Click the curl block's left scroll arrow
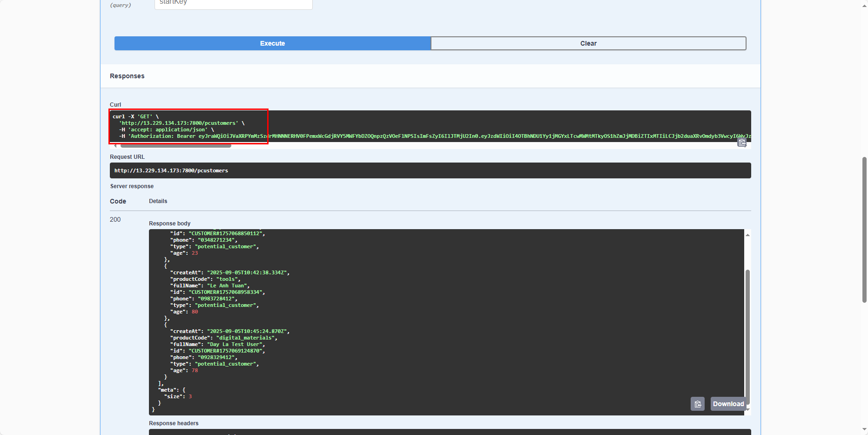 pos(115,146)
